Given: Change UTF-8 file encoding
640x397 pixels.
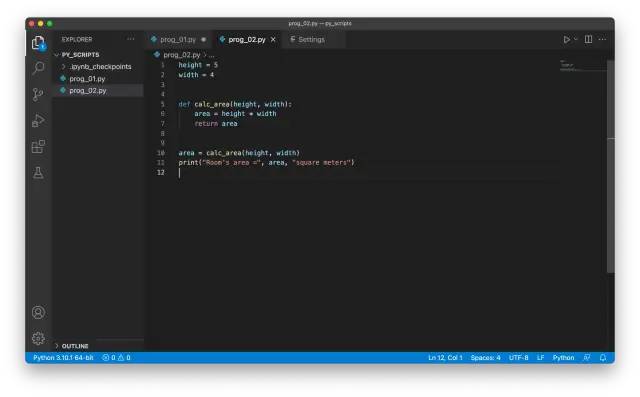Looking at the screenshot, I should coord(518,358).
